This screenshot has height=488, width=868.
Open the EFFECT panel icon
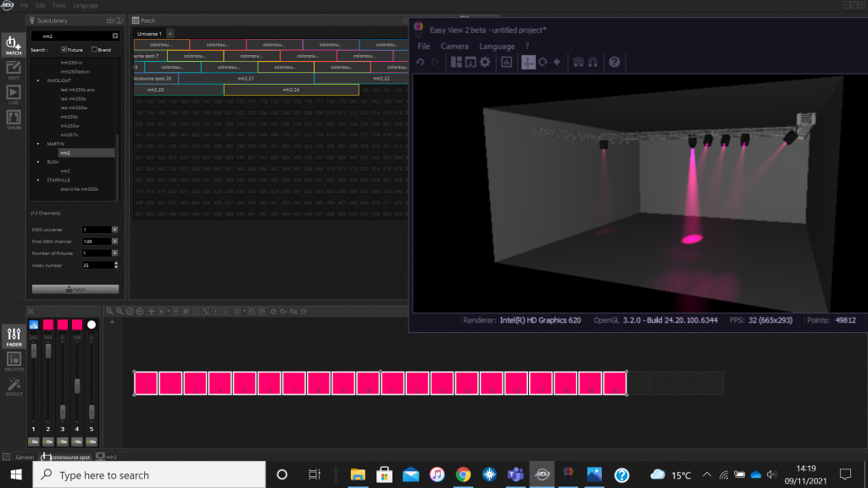click(14, 386)
